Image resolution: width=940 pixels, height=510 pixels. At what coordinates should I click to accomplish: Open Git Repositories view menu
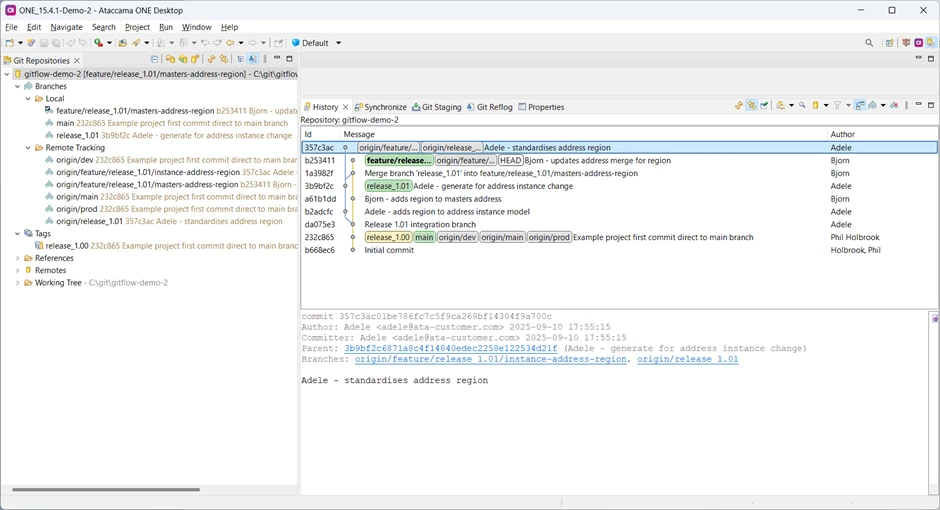click(265, 59)
